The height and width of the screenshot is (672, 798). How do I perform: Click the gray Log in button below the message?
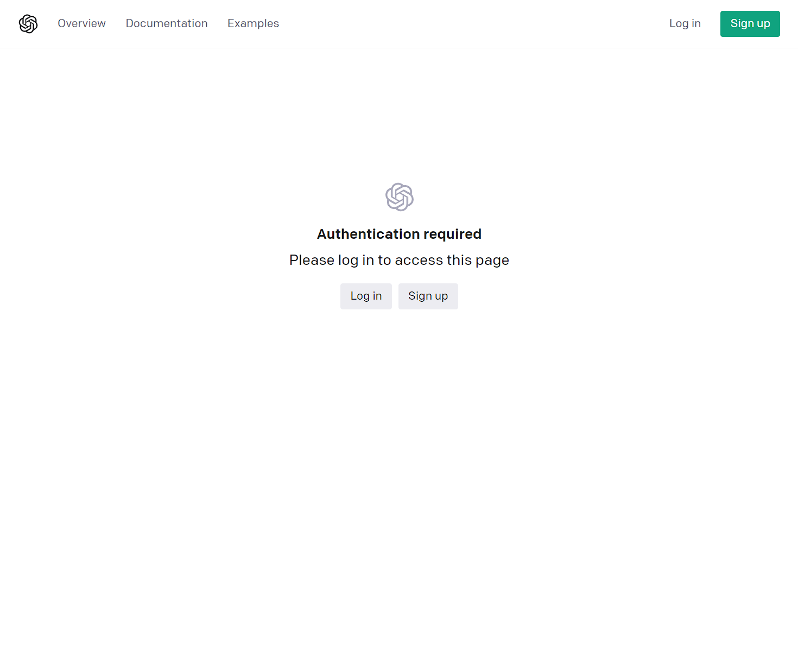tap(366, 296)
